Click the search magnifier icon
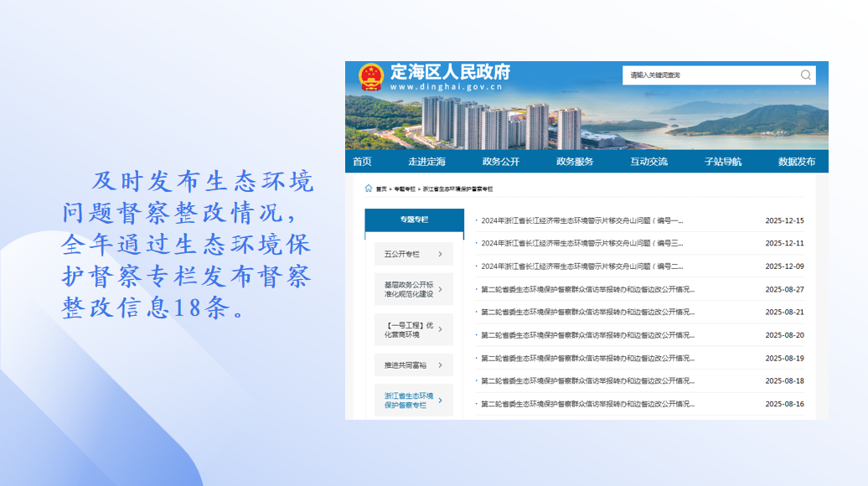The height and width of the screenshot is (486, 868). (x=806, y=75)
